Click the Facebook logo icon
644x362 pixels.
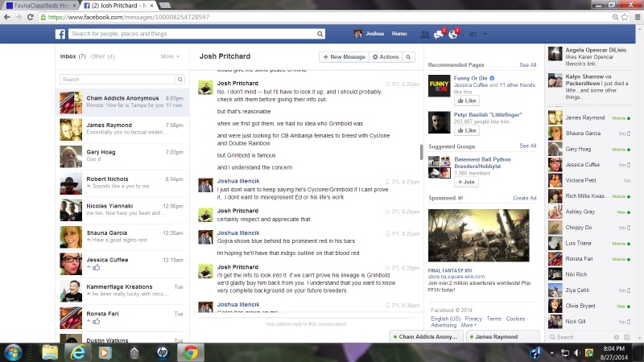[60, 34]
